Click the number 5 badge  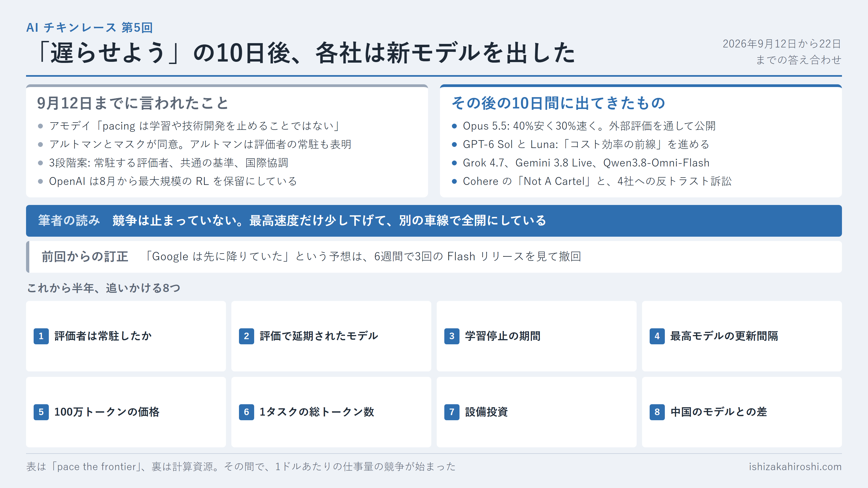[41, 412]
